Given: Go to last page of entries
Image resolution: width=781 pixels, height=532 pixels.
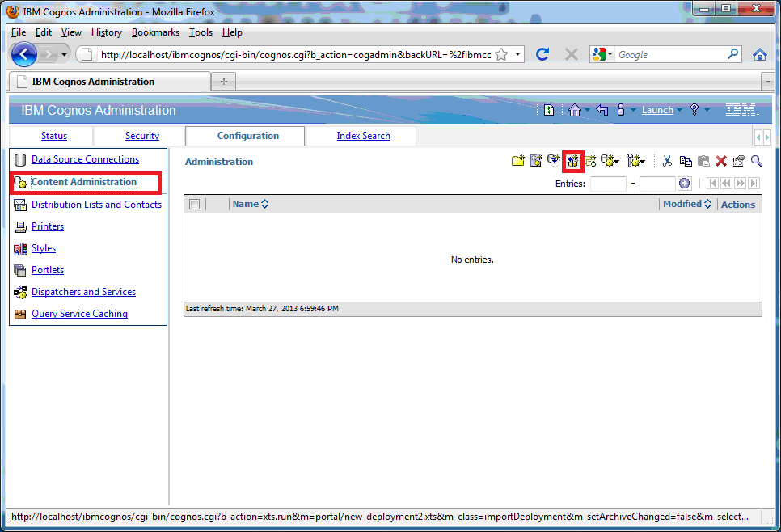Looking at the screenshot, I should [754, 184].
